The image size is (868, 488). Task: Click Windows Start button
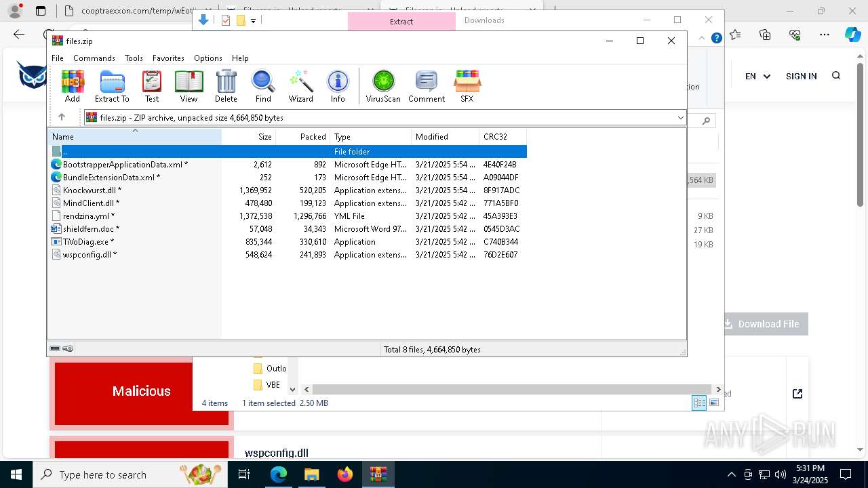click(16, 474)
